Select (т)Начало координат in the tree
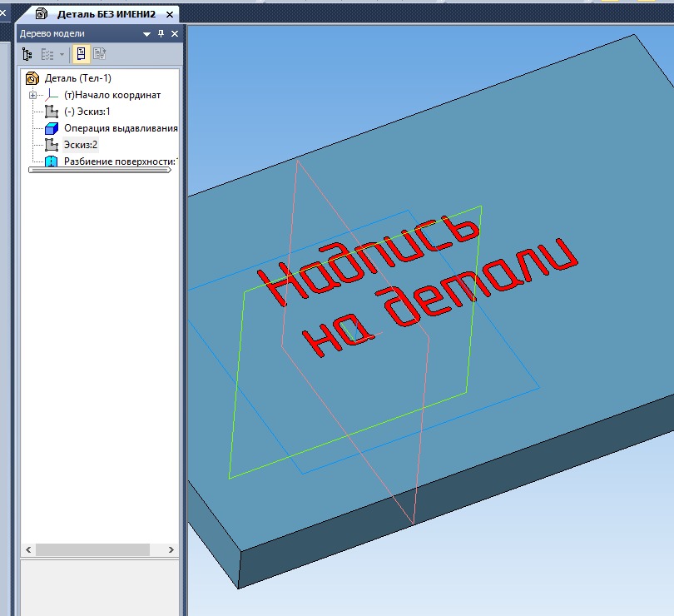The height and width of the screenshot is (616, 674). [x=112, y=95]
